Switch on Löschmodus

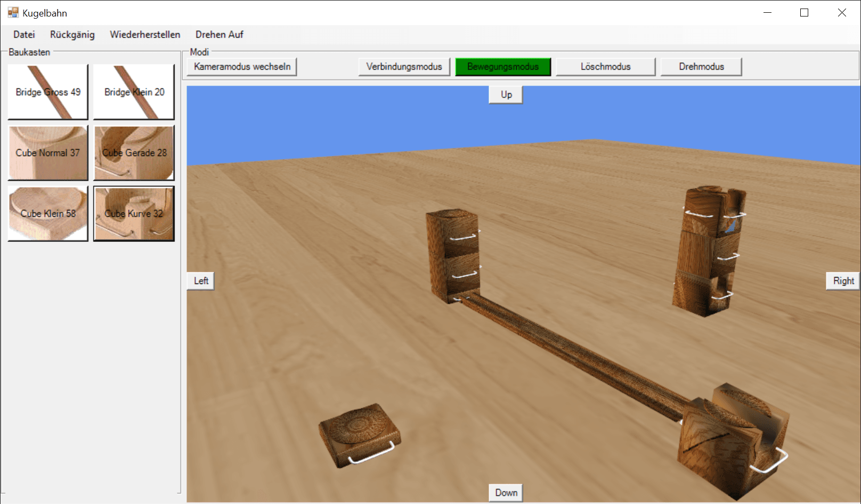(605, 67)
